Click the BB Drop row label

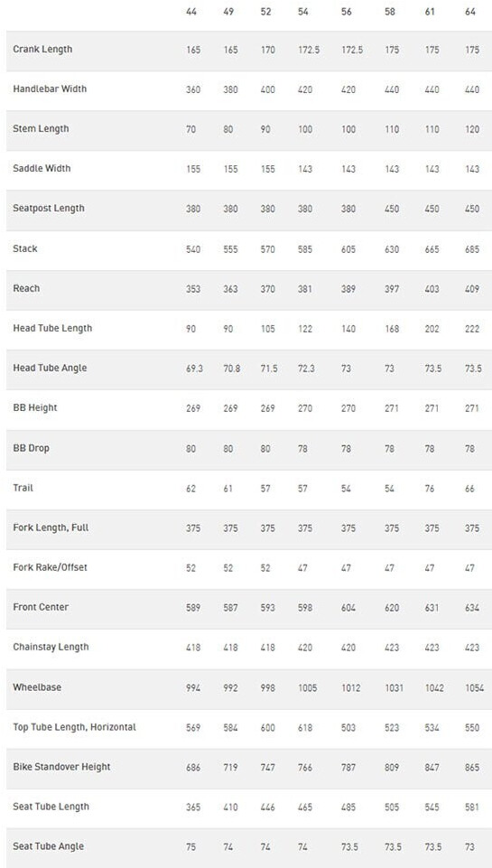click(x=31, y=448)
